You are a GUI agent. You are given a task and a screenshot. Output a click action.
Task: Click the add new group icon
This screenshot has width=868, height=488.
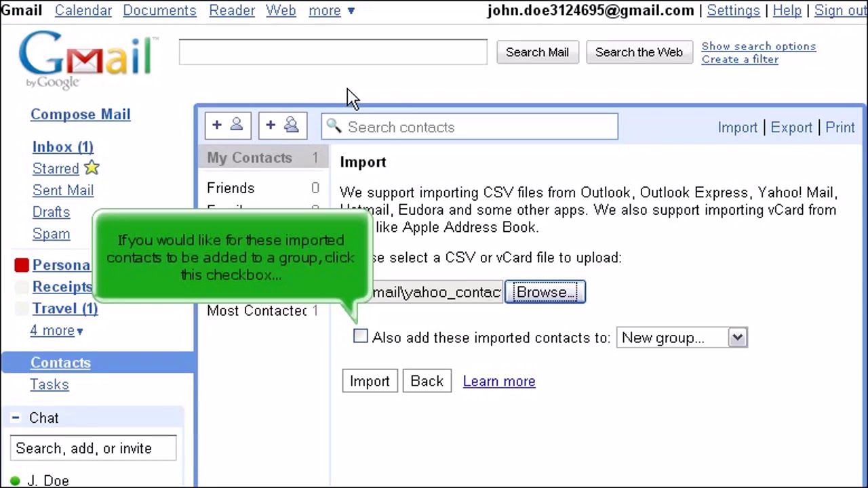coord(283,125)
